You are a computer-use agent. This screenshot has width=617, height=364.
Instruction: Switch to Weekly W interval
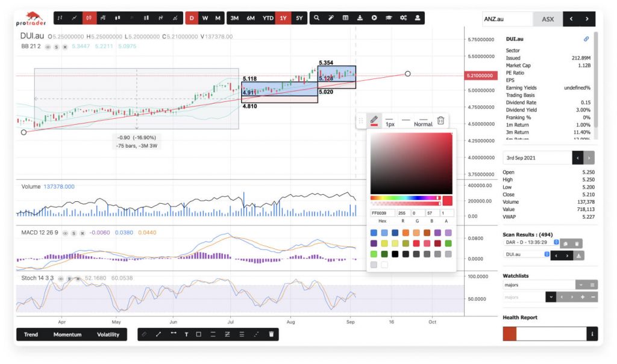tap(205, 18)
